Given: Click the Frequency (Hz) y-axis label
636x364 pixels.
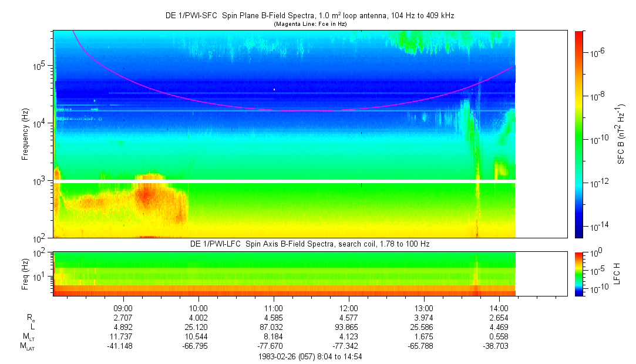Looking at the screenshot, I should click(25, 134).
